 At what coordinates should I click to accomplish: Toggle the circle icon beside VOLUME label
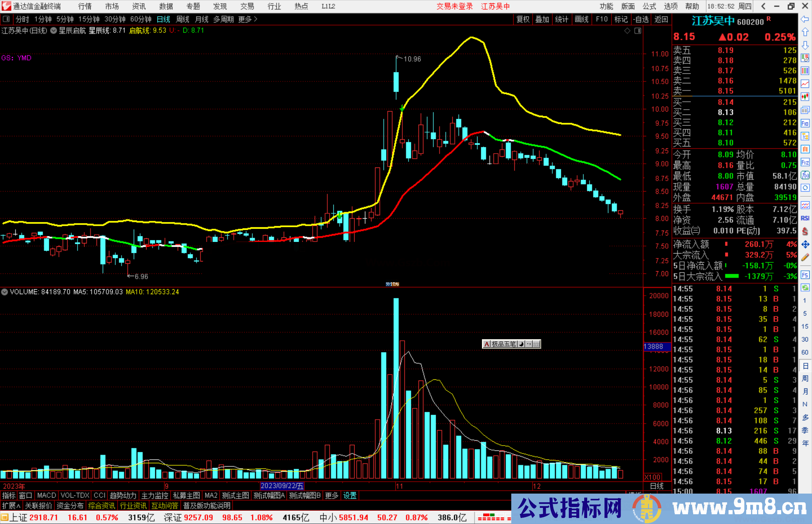tap(5, 292)
